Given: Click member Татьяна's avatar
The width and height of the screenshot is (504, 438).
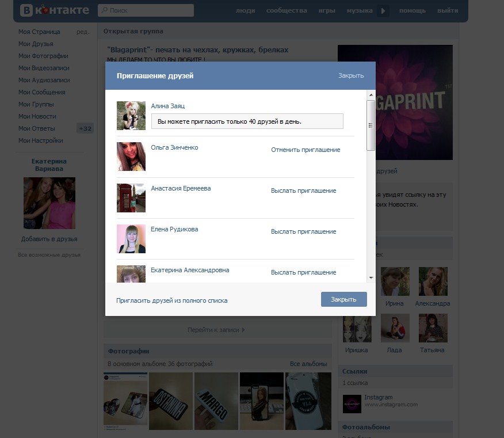Looking at the screenshot, I should tap(433, 328).
